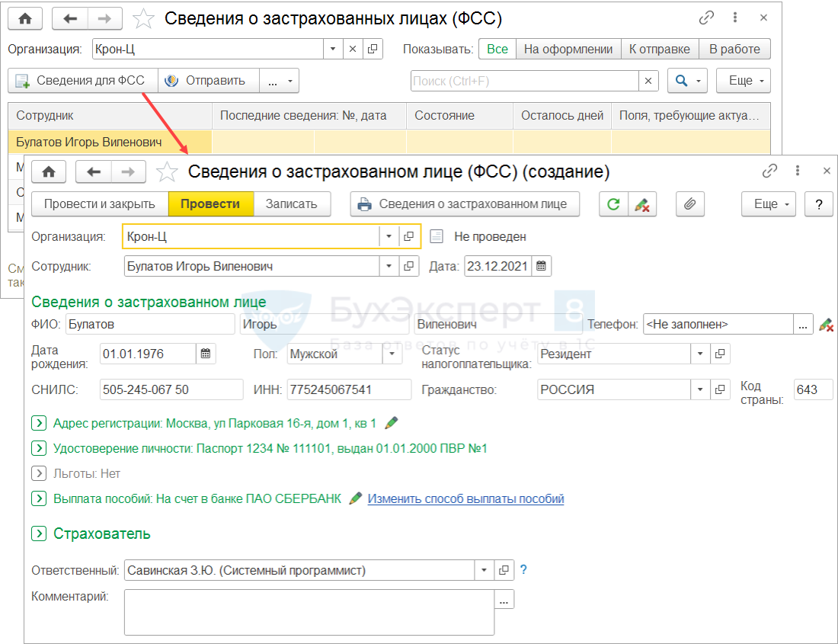Open Еще menu in list window
838x644 pixels.
pos(744,81)
